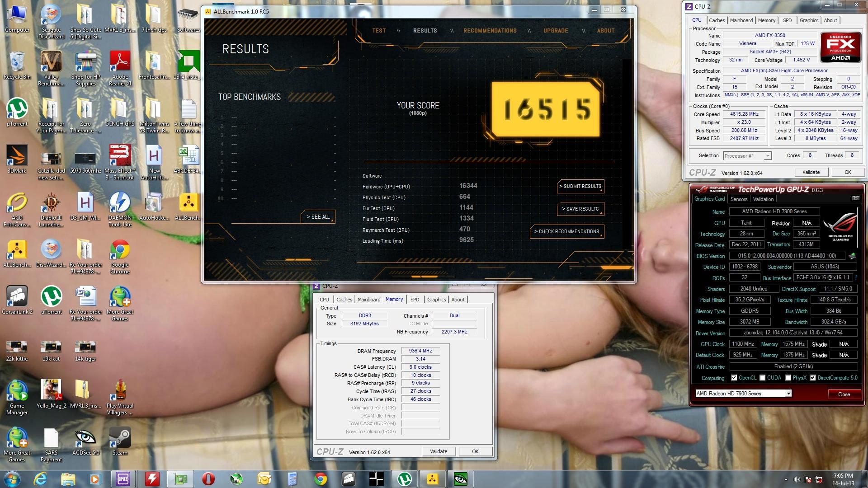
Task: Open RECOMMENDATIONS tab in ALLBenchmark
Action: [x=490, y=31]
